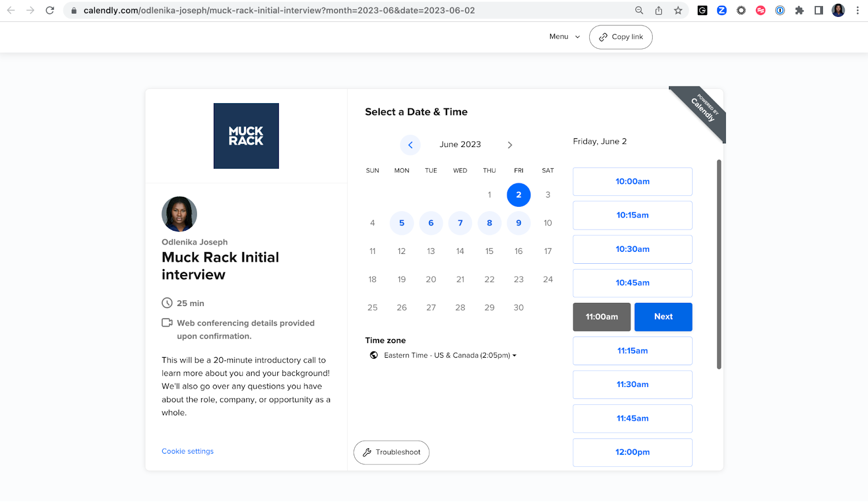This screenshot has height=502, width=868.
Task: Choose the 12:00pm time slot
Action: pyautogui.click(x=633, y=452)
